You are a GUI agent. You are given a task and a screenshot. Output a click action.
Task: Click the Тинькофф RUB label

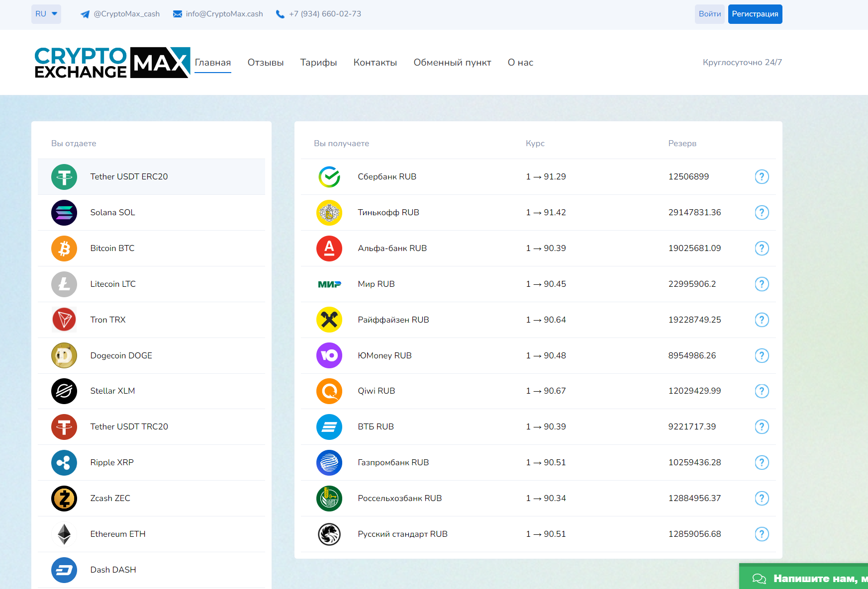pos(388,213)
